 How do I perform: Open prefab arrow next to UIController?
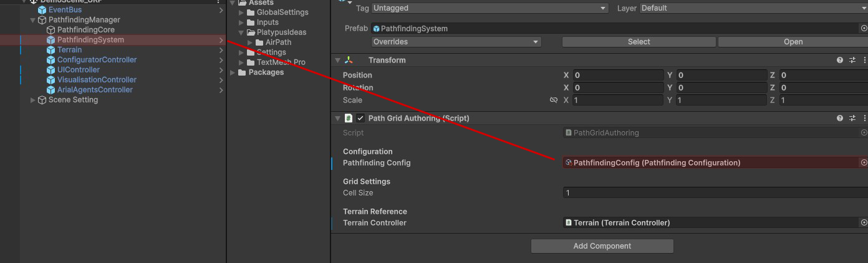point(221,70)
